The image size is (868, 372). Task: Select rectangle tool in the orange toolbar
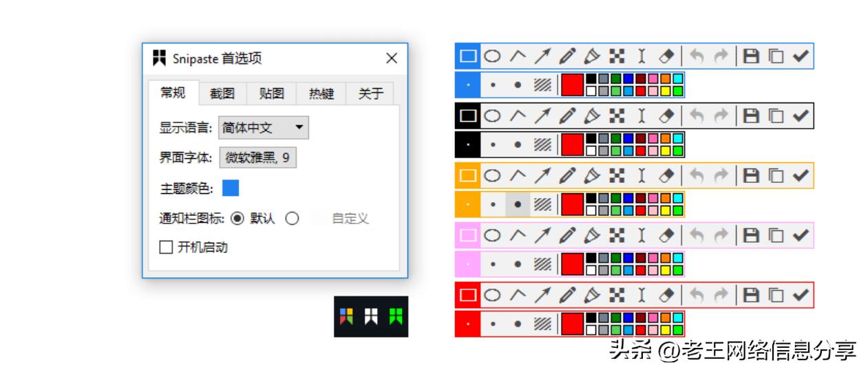(x=468, y=176)
